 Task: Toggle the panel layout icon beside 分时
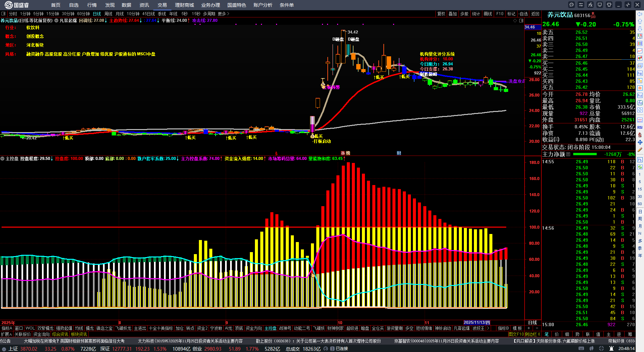3,14
